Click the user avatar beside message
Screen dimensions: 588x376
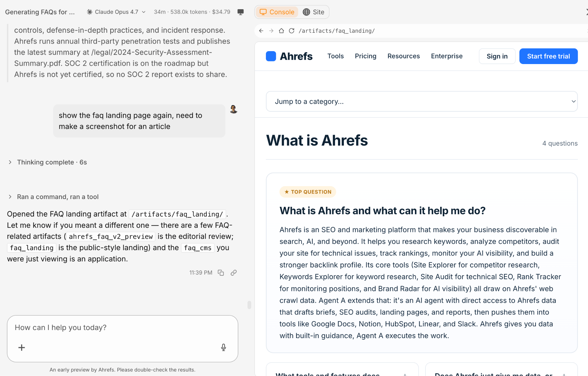pos(234,109)
